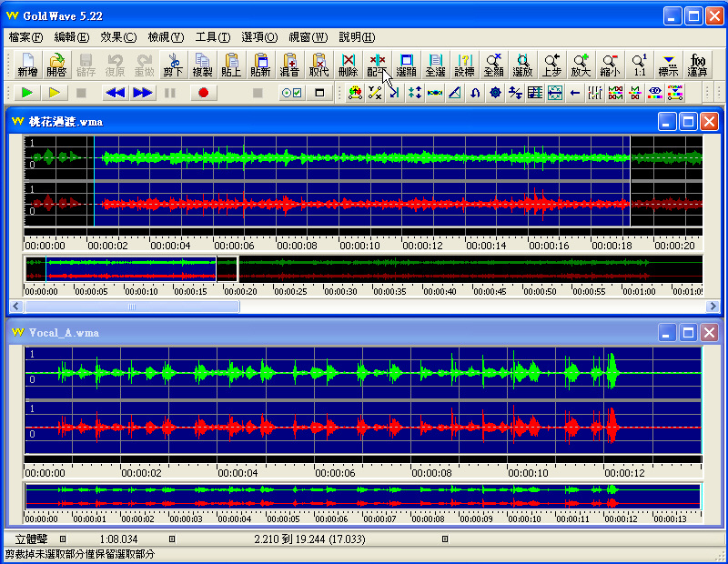Click the 配平 (Trim) toolbar icon
Viewport: 728px width, 564px height.
(x=378, y=64)
